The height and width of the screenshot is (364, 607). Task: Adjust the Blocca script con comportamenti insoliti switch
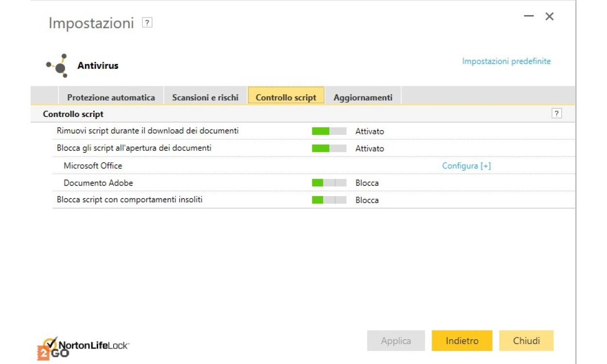click(x=329, y=200)
